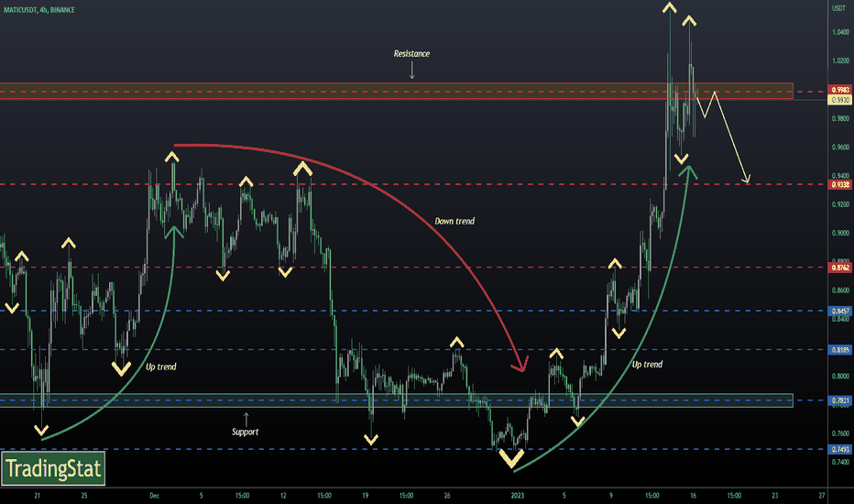Viewport: 854px width, 504px height.
Task: Select the blue 0.8185 price level tag
Action: point(840,350)
